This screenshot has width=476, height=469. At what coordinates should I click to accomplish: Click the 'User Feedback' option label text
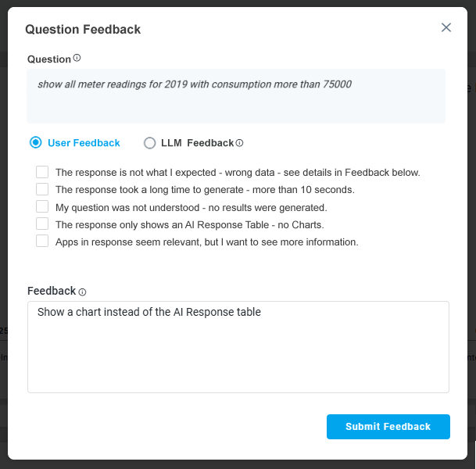tap(84, 143)
